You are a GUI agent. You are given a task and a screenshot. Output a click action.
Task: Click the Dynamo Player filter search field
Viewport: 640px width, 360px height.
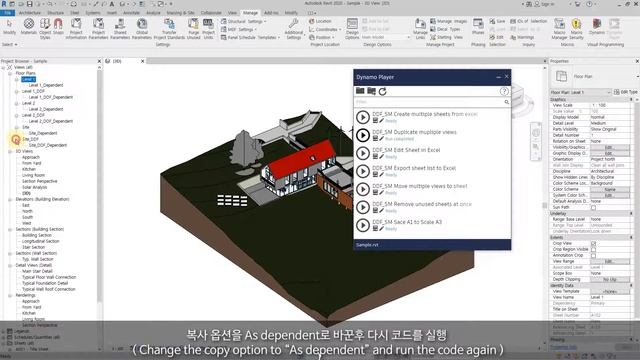[x=429, y=102]
